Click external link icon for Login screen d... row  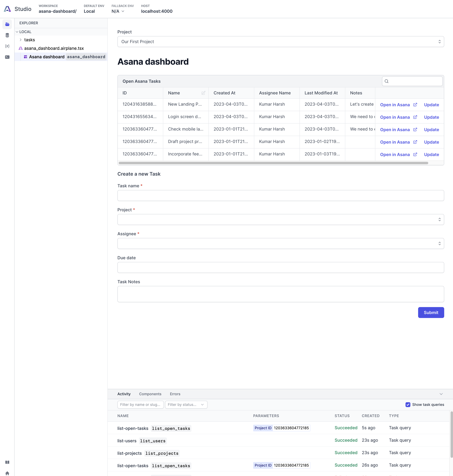[x=415, y=117]
